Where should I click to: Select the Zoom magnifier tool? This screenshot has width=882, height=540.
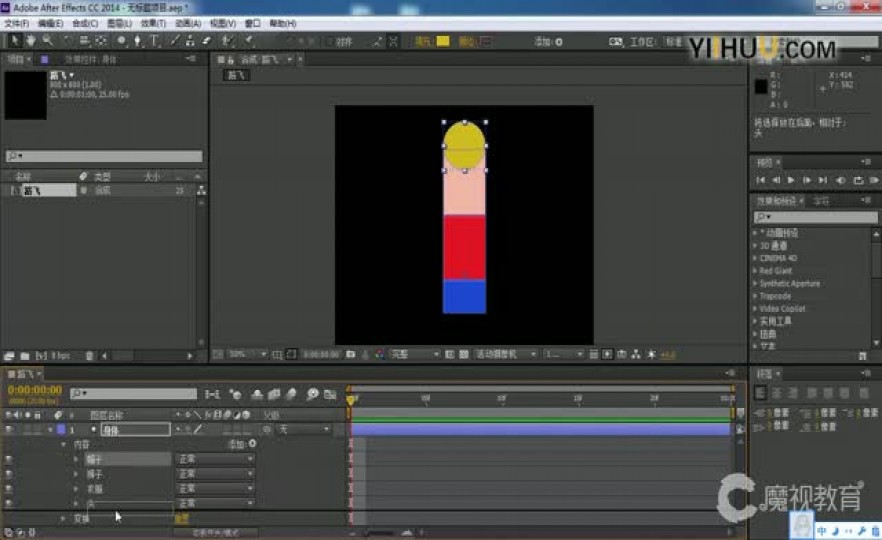click(47, 40)
